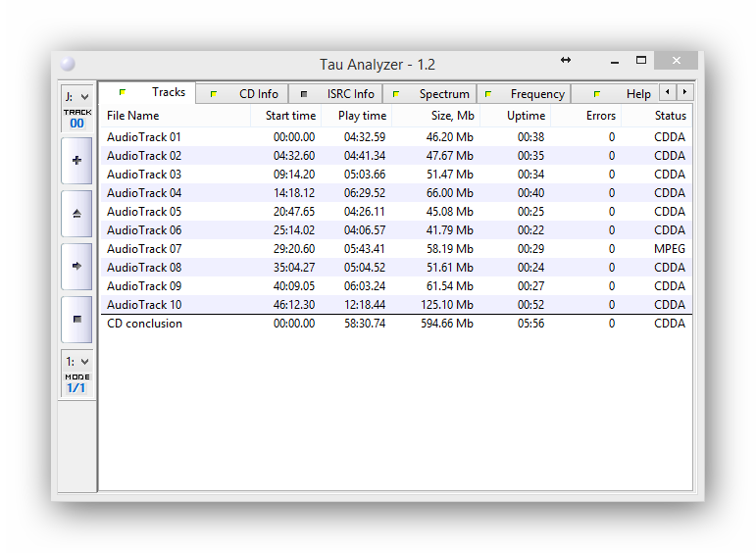756x553 pixels.
Task: Open the Frequency tab
Action: pos(524,94)
